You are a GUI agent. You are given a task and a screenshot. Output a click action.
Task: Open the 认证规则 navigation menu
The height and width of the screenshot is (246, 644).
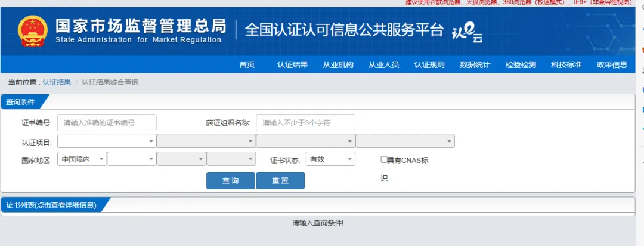tap(429, 64)
